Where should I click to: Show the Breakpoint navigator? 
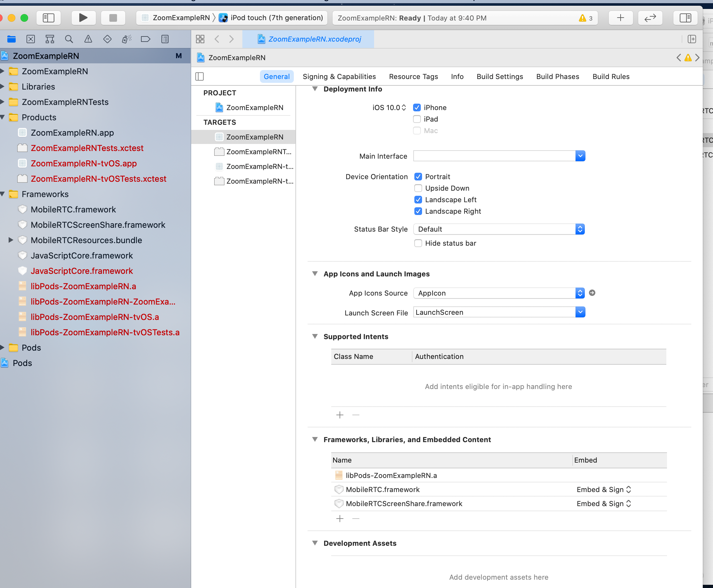145,39
